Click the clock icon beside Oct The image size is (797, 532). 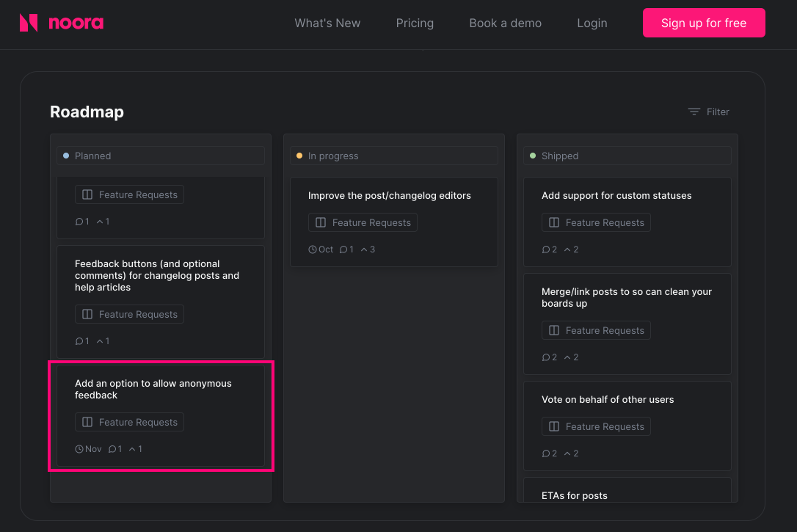(x=312, y=249)
